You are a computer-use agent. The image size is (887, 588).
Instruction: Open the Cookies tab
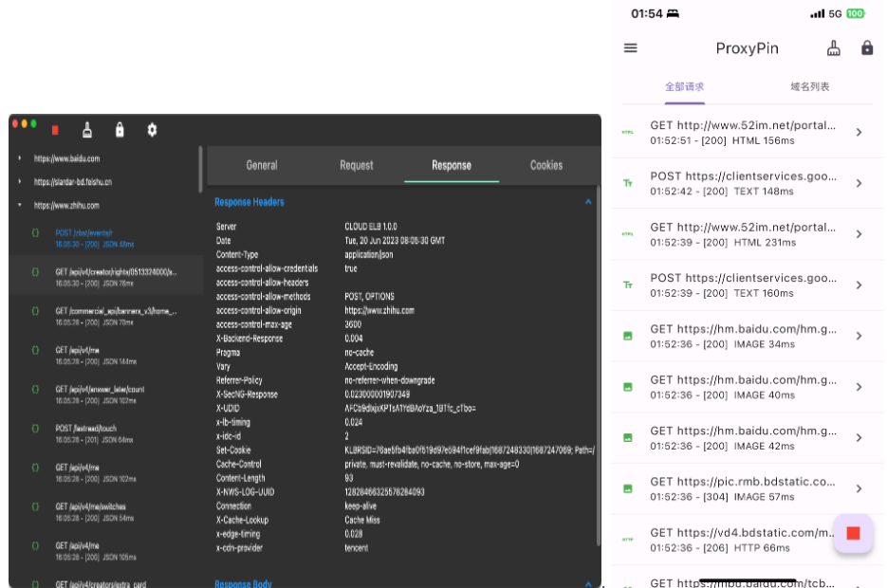546,165
